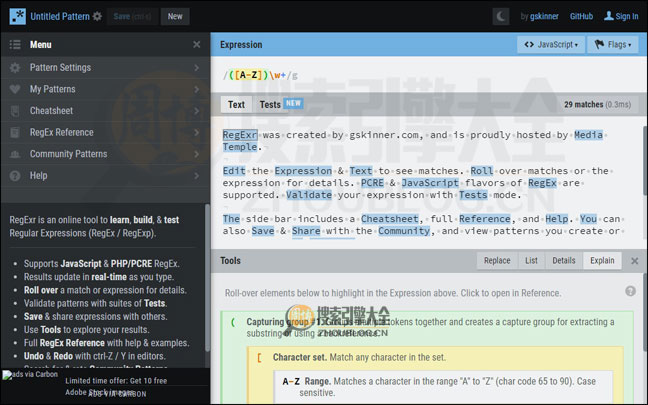Expand Pattern Settings chevron

tap(197, 67)
